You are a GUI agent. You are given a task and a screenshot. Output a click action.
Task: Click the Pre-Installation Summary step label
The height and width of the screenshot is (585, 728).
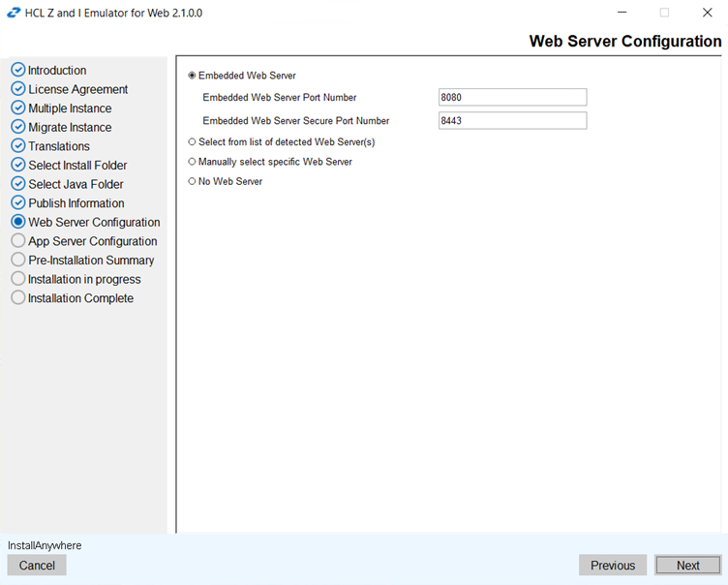pos(91,261)
